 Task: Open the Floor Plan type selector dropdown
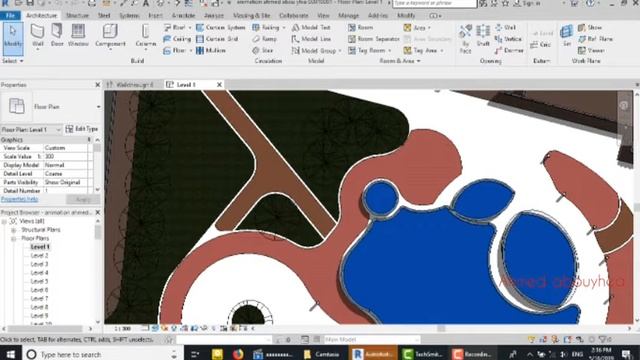click(x=98, y=107)
